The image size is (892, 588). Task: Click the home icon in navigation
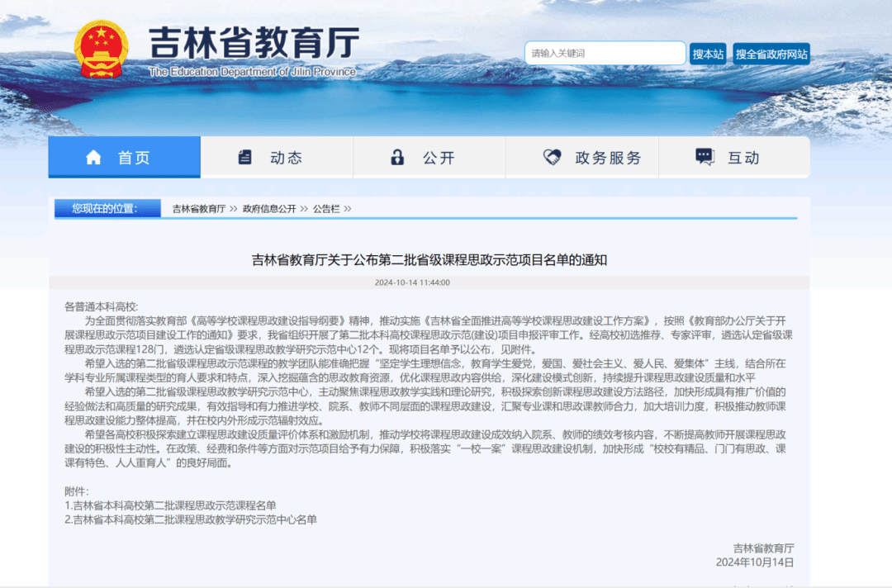tap(93, 158)
